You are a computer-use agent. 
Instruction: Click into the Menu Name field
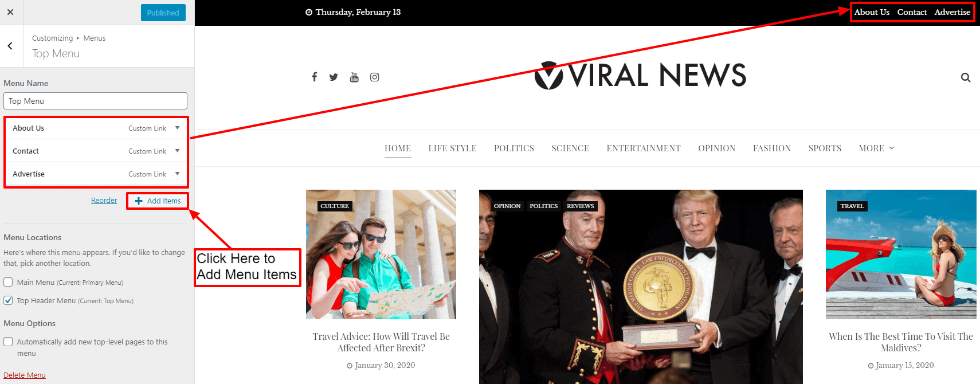(95, 101)
